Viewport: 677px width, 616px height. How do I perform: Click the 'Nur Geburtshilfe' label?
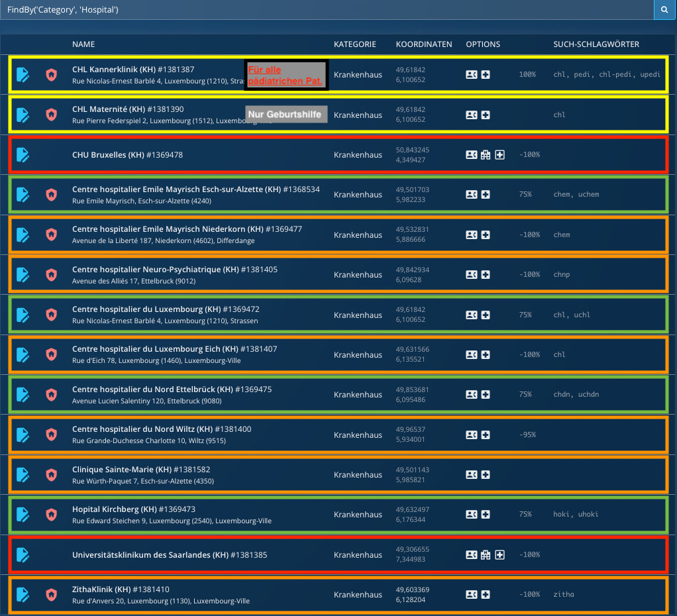click(286, 115)
